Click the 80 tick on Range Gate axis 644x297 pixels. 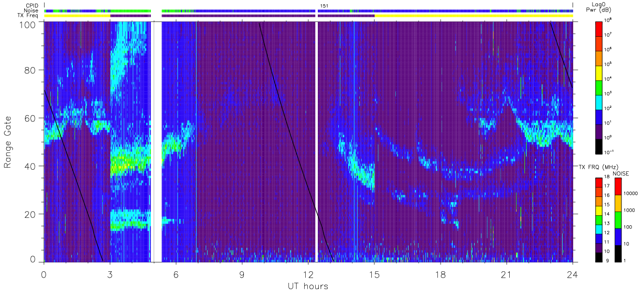(x=31, y=70)
